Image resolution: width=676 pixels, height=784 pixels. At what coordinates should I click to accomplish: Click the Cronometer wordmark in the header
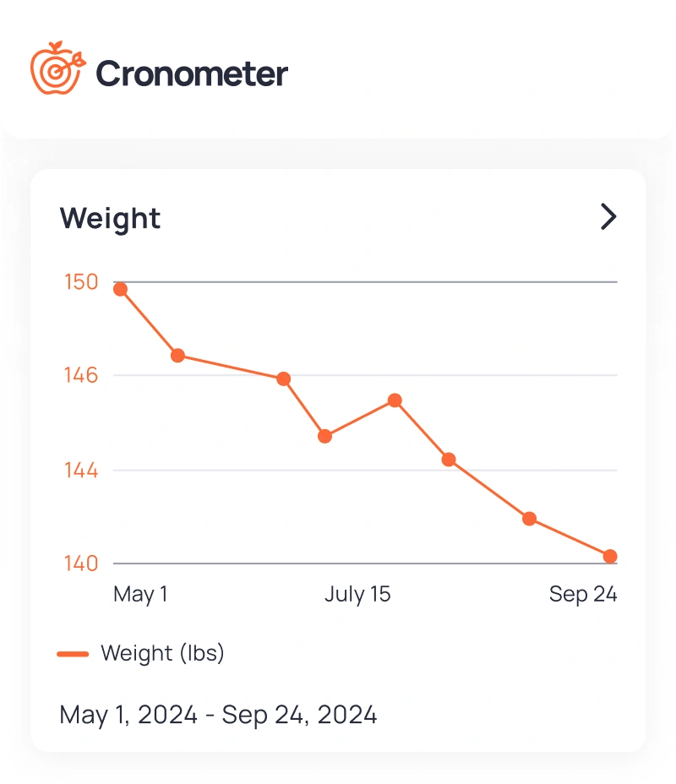click(x=192, y=73)
